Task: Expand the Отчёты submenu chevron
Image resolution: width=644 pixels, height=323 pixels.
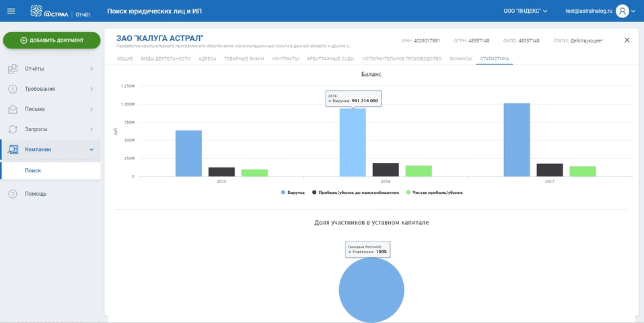Action: 92,69
